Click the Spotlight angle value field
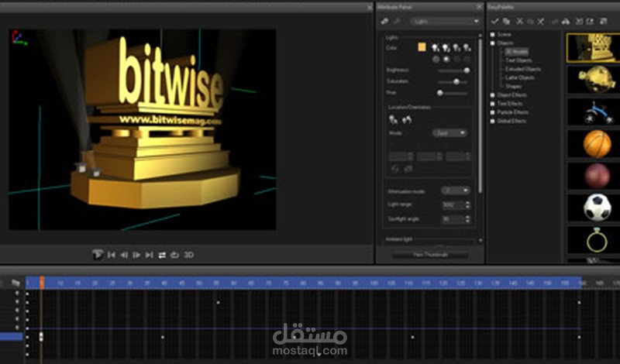620x364 pixels. tap(453, 219)
